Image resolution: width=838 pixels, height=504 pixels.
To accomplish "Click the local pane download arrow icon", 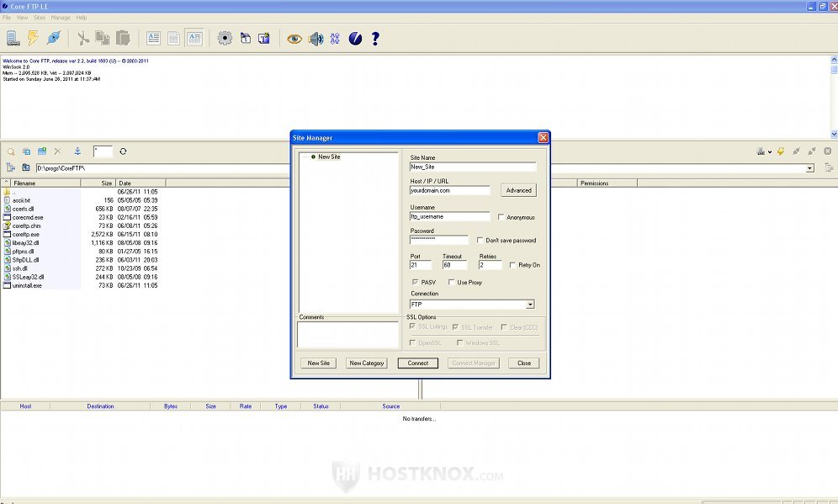I will [77, 151].
